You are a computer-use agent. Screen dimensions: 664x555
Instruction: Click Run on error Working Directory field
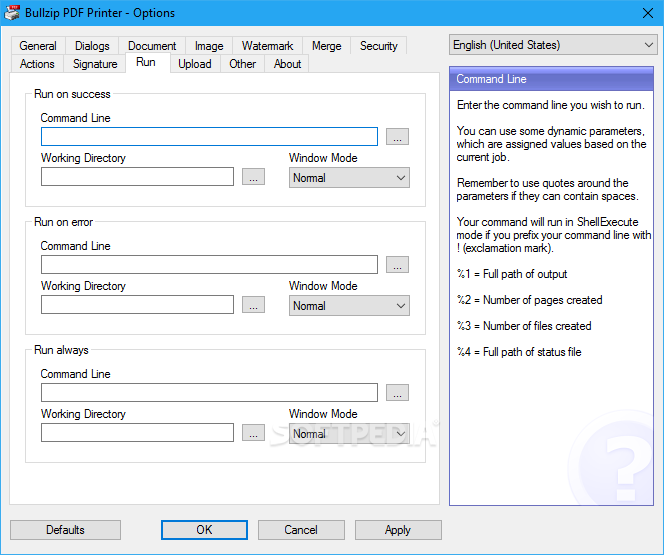coord(137,304)
